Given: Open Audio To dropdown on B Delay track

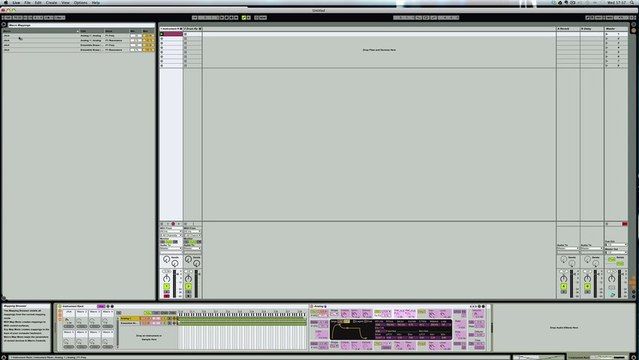Looking at the screenshot, I should (x=591, y=248).
